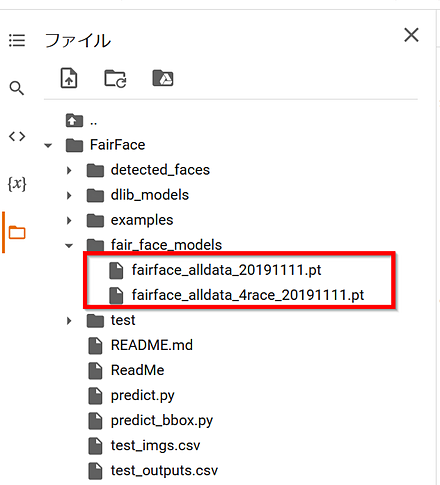Open the code snippets icon

17,136
